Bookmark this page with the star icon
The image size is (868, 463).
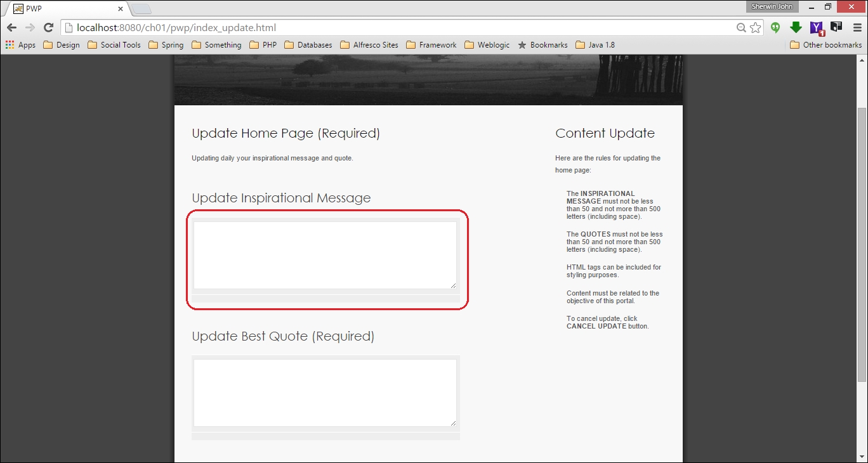coord(755,28)
